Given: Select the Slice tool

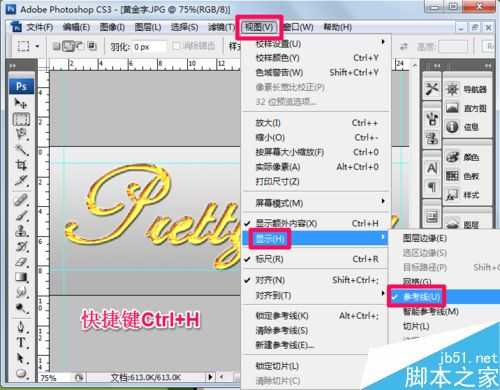Looking at the screenshot, I should click(21, 180).
